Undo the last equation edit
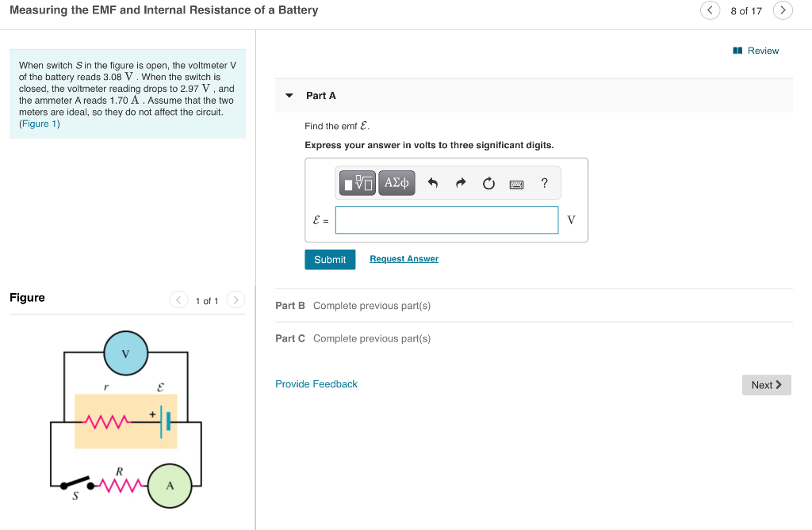Image resolution: width=812 pixels, height=530 pixels. point(432,182)
